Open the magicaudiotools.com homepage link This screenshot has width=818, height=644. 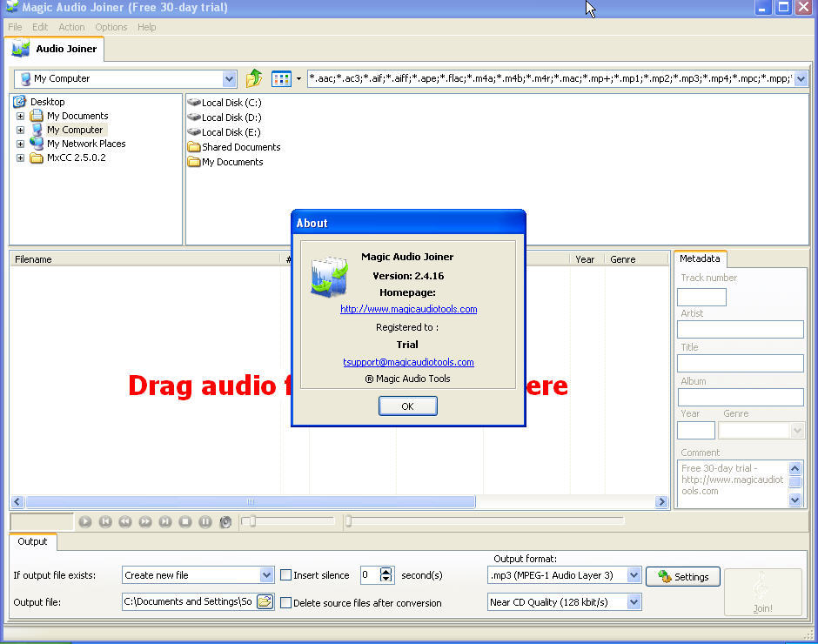407,309
